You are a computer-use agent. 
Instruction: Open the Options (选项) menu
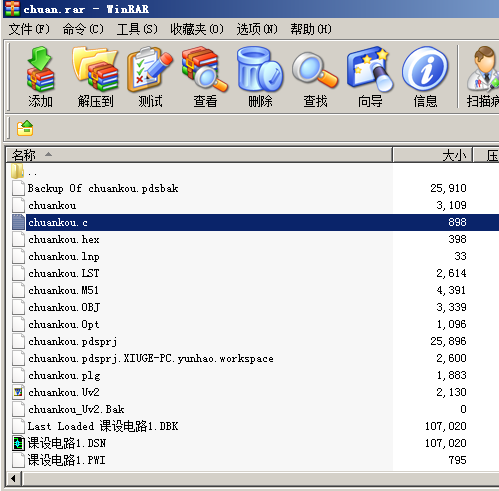point(257,29)
